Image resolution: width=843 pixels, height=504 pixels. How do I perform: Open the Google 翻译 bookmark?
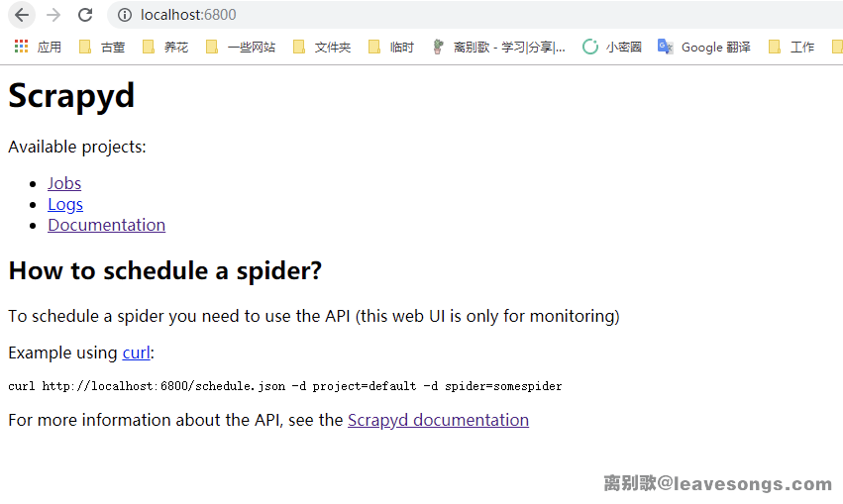704,47
